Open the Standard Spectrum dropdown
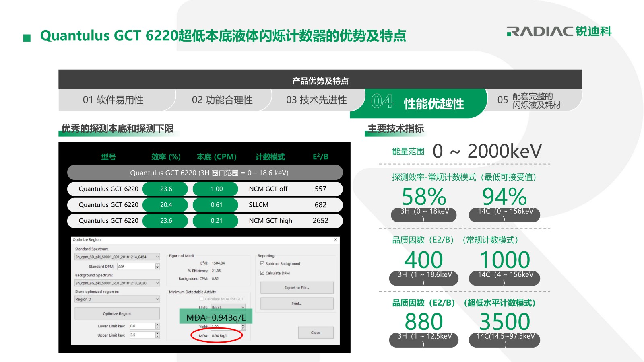Screen dimensions: 644x362 pos(117,257)
